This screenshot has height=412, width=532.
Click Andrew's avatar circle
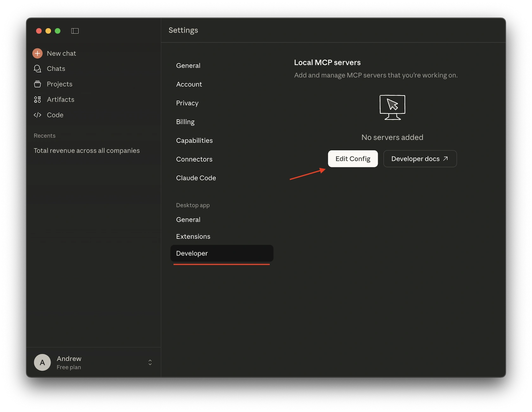click(x=42, y=363)
